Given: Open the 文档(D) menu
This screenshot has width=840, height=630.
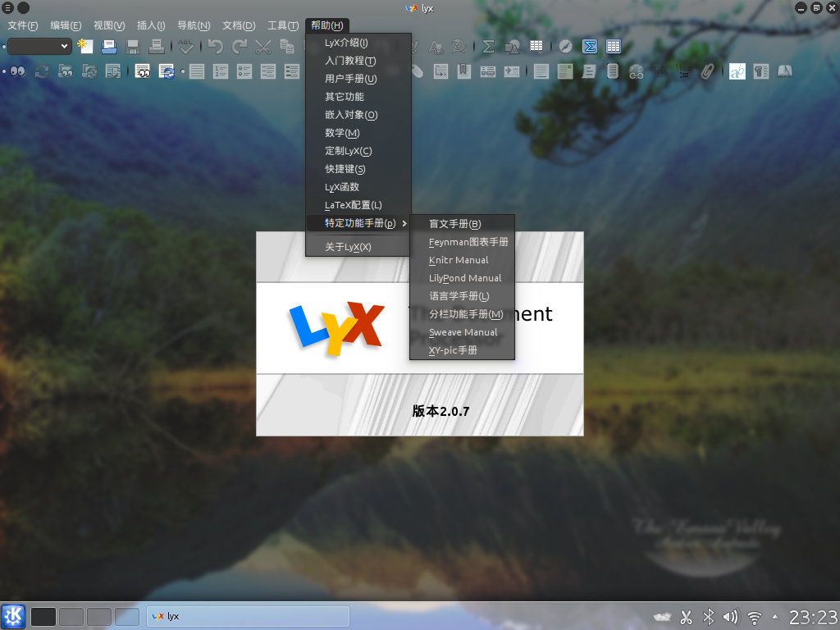Looking at the screenshot, I should pos(239,25).
